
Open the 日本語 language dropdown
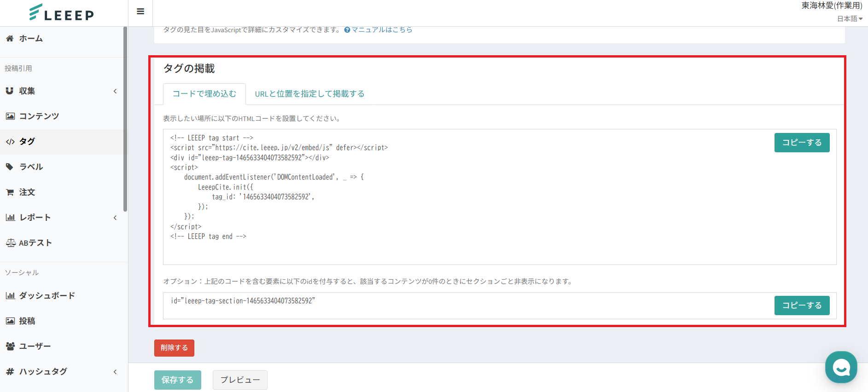(850, 18)
